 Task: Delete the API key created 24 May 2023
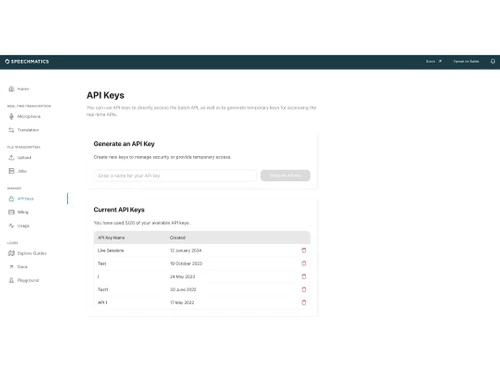click(304, 276)
